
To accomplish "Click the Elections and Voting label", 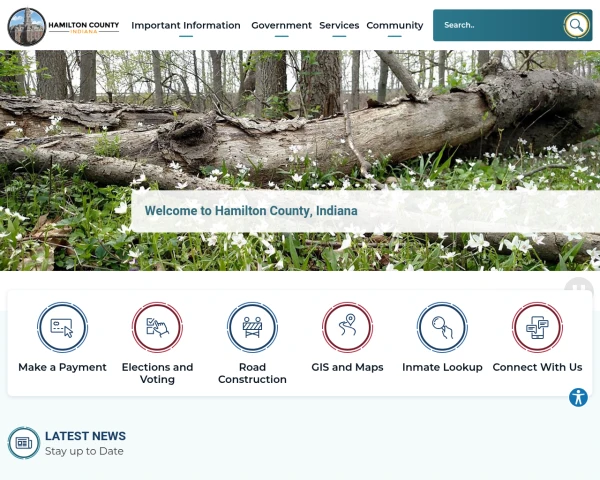I will pyautogui.click(x=157, y=373).
